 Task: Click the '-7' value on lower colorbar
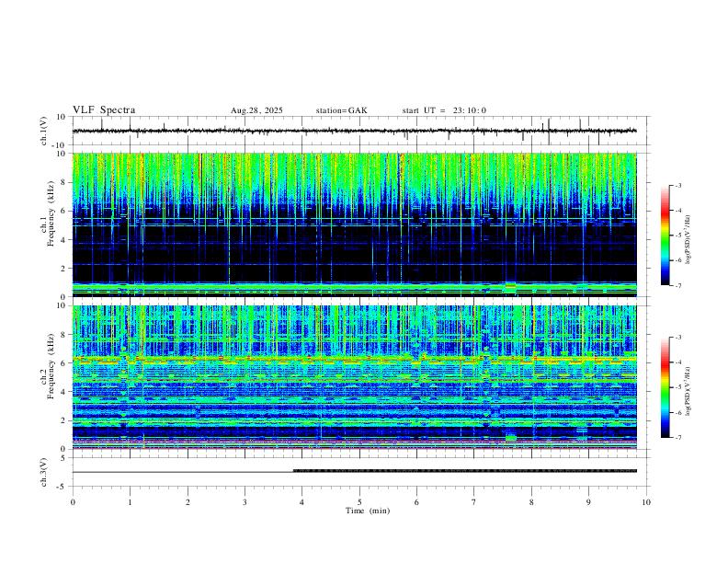coord(677,438)
